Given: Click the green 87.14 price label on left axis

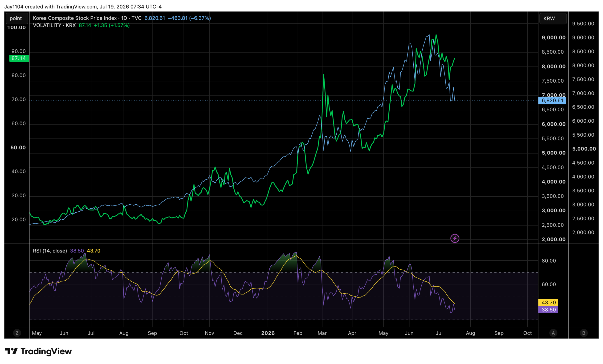Looking at the screenshot, I should (19, 58).
